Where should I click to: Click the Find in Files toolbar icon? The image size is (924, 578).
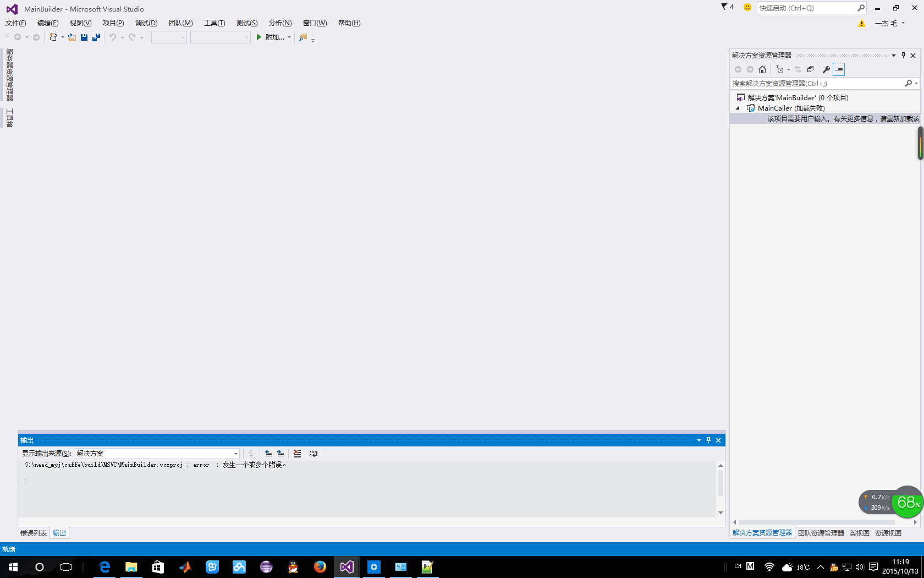[x=303, y=37]
